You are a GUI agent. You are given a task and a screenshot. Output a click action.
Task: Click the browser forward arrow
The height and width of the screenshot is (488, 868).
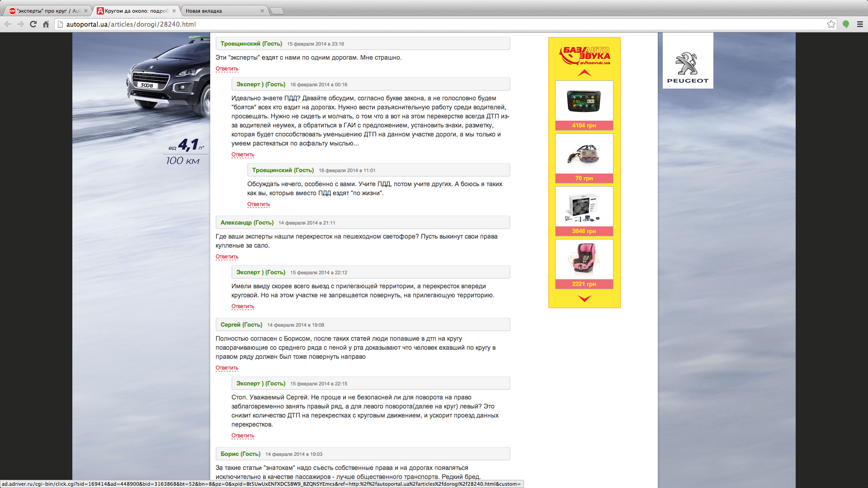click(20, 24)
